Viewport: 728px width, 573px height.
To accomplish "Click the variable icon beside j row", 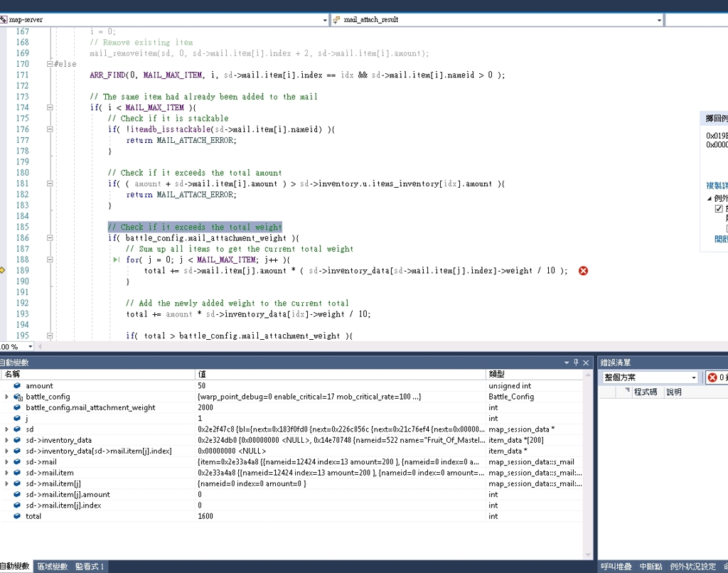I will coord(17,418).
